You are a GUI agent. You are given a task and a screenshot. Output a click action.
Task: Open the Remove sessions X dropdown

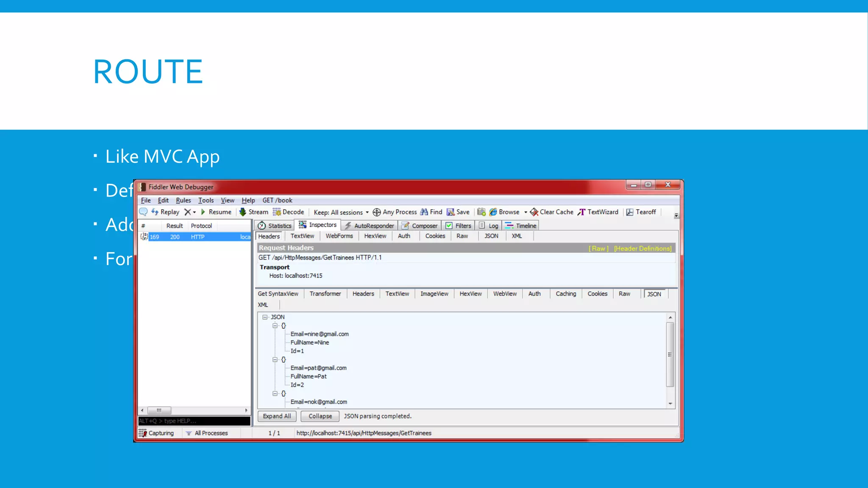pyautogui.click(x=190, y=212)
